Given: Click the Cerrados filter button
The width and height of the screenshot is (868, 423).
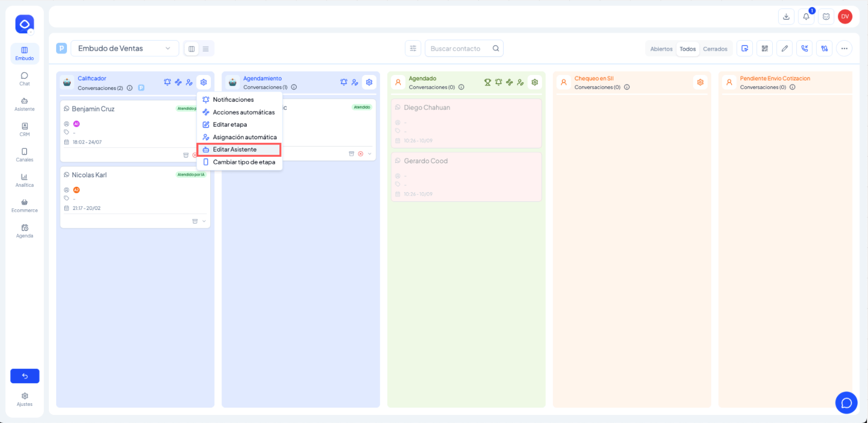Looking at the screenshot, I should point(715,49).
